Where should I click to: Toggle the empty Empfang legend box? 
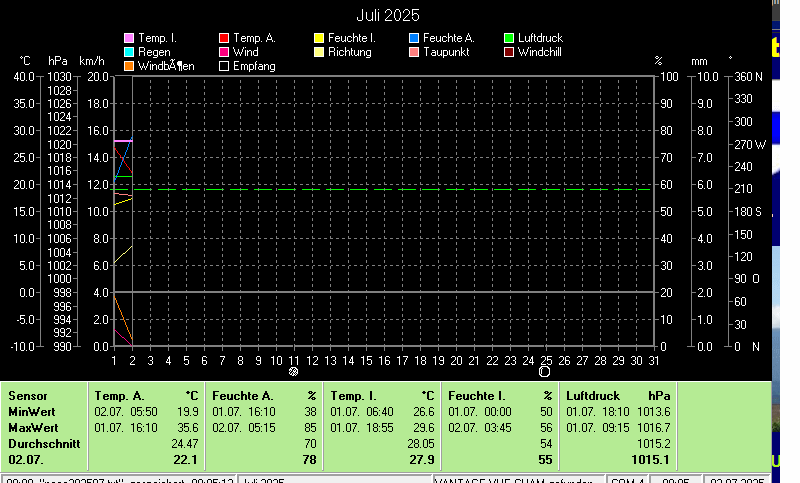tap(223, 66)
